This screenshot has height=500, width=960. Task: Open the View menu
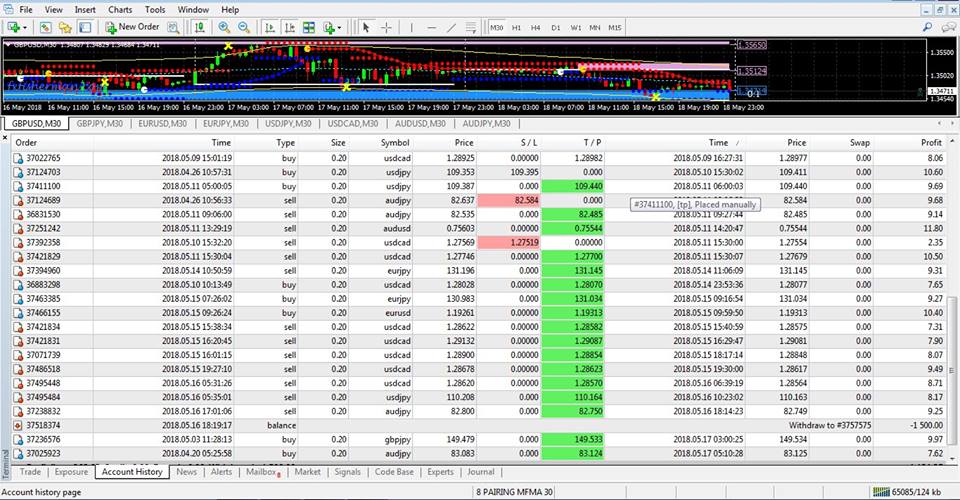(53, 10)
